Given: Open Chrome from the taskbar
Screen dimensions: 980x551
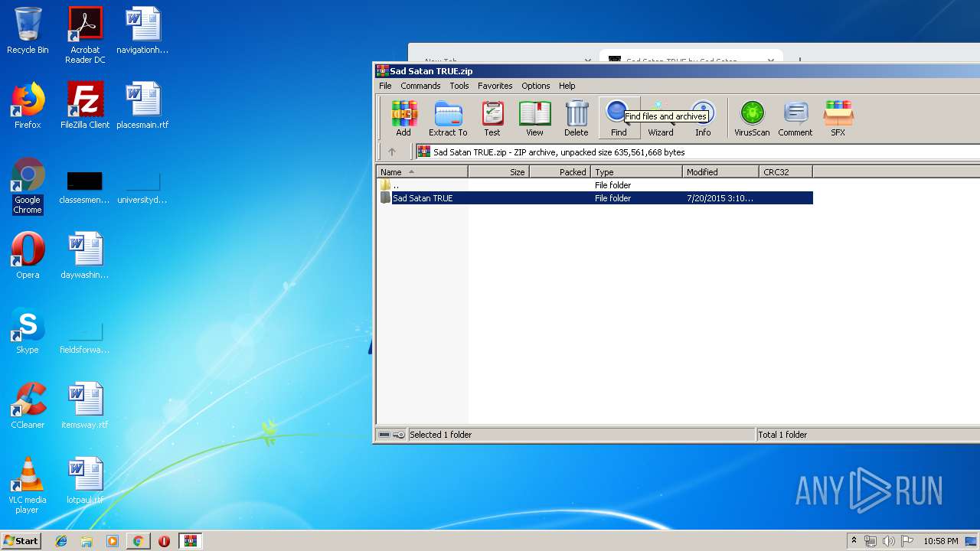Looking at the screenshot, I should point(138,541).
